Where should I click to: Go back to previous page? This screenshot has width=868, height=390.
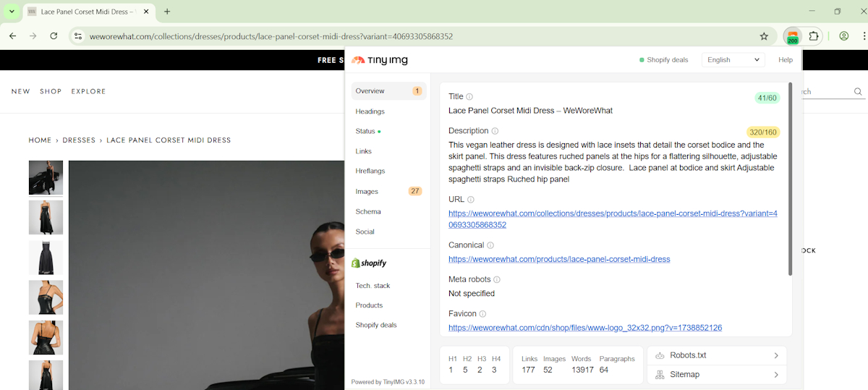point(12,36)
